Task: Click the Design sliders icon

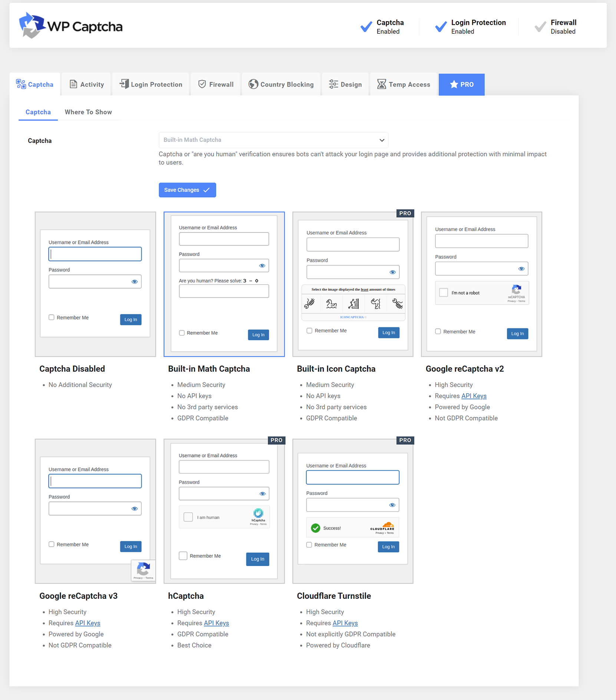Action: (333, 84)
